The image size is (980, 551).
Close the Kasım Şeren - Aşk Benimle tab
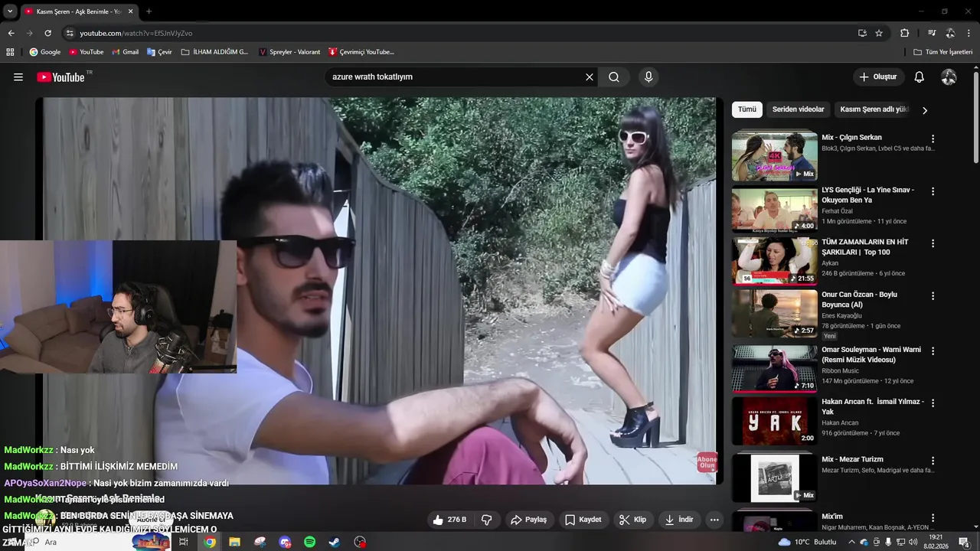(130, 11)
